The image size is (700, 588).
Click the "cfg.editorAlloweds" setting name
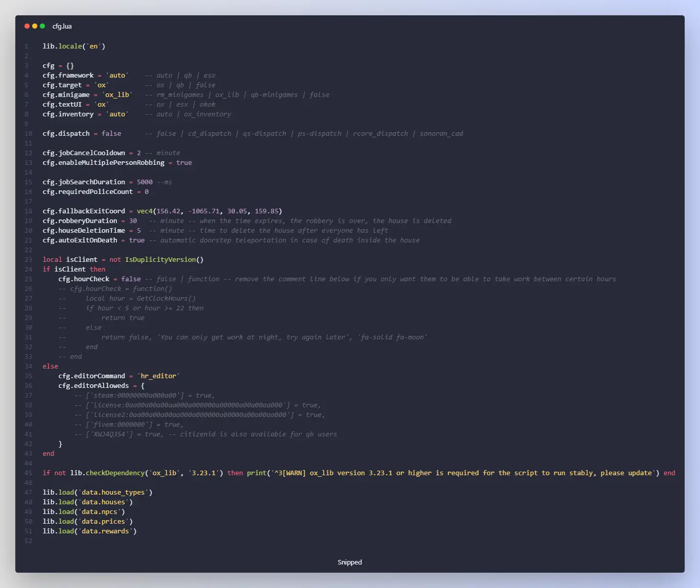(94, 385)
